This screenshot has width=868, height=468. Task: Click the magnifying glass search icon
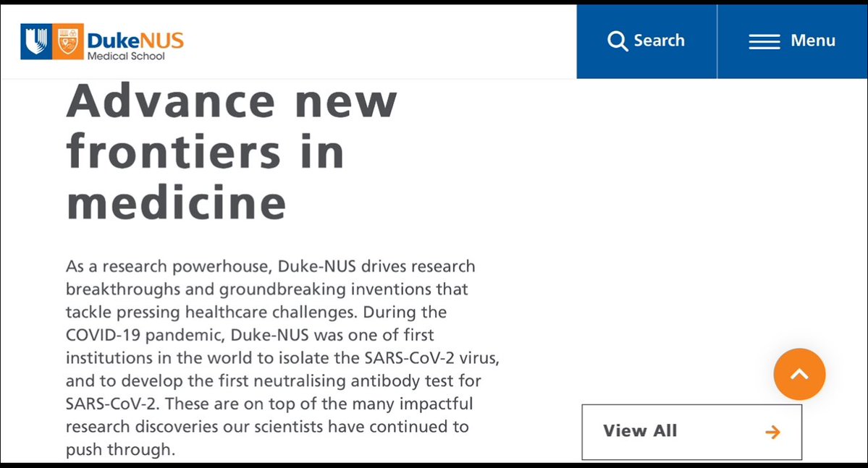click(618, 41)
